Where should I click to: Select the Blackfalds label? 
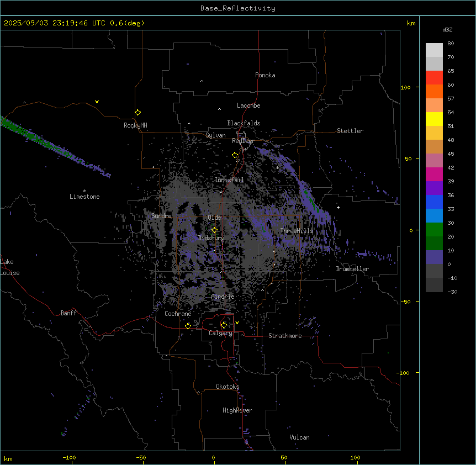pos(244,123)
